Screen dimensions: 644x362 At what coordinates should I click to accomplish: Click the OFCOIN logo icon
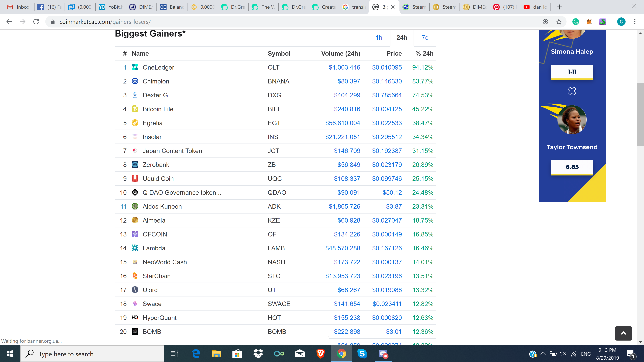135,234
